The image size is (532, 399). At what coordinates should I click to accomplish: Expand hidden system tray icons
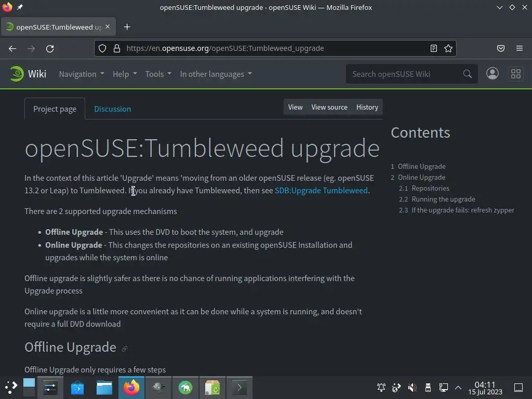click(x=458, y=388)
